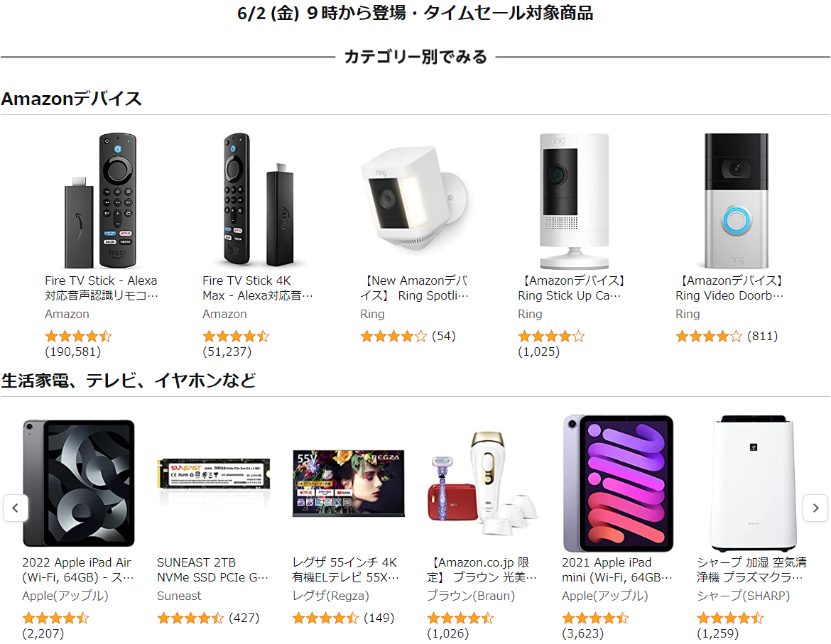The width and height of the screenshot is (831, 644).
Task: Open the レグザ 55インチ 4K title link
Action: coord(346,570)
